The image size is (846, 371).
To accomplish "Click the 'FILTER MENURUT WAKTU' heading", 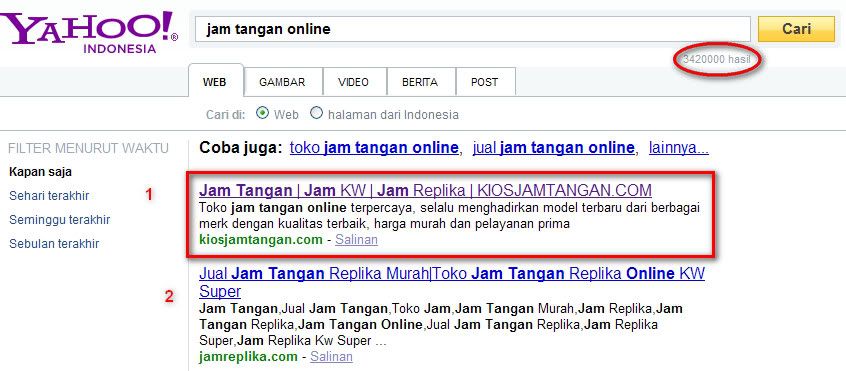I will (88, 148).
